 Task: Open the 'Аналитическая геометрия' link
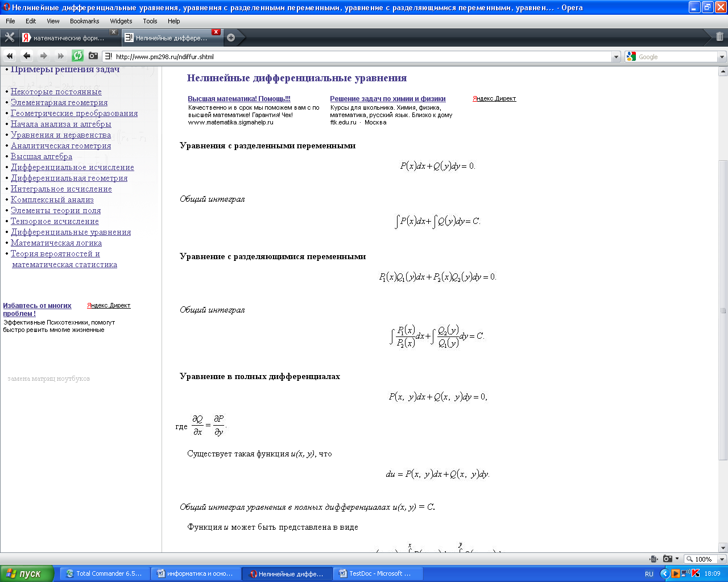(61, 145)
